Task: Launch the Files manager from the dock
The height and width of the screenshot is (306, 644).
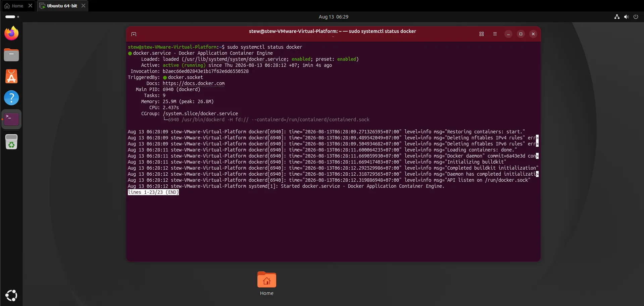Action: tap(11, 55)
